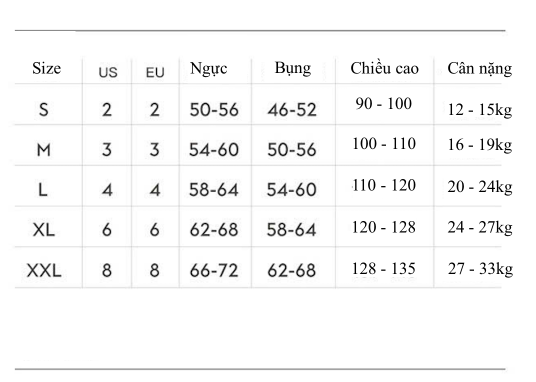Select the L size row label
This screenshot has height=382, width=536.
43,190
